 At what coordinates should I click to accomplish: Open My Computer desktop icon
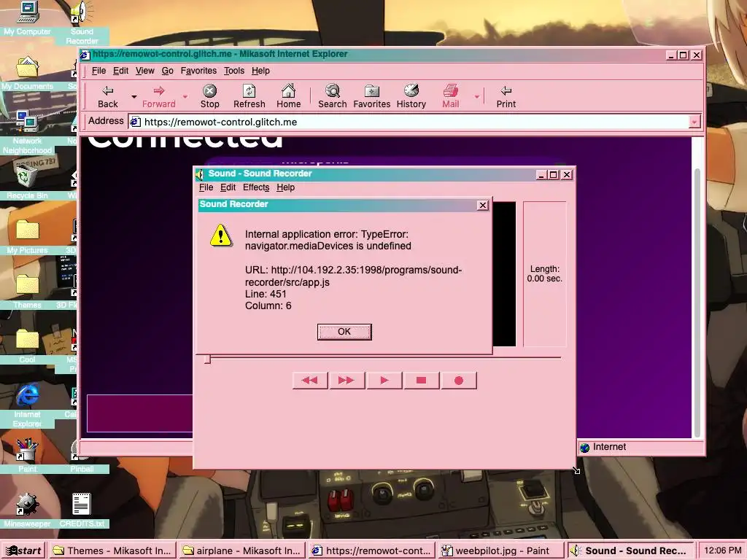(27, 18)
